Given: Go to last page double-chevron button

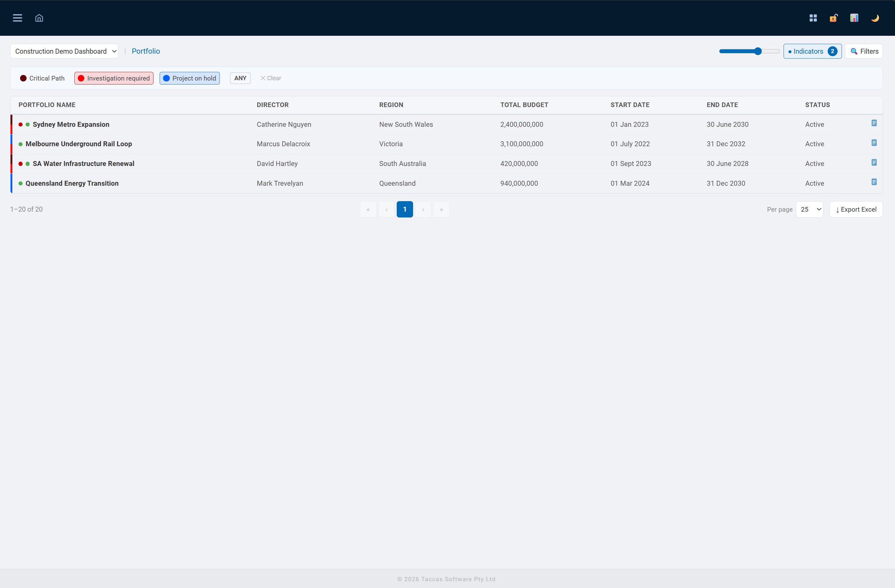Looking at the screenshot, I should coord(441,209).
